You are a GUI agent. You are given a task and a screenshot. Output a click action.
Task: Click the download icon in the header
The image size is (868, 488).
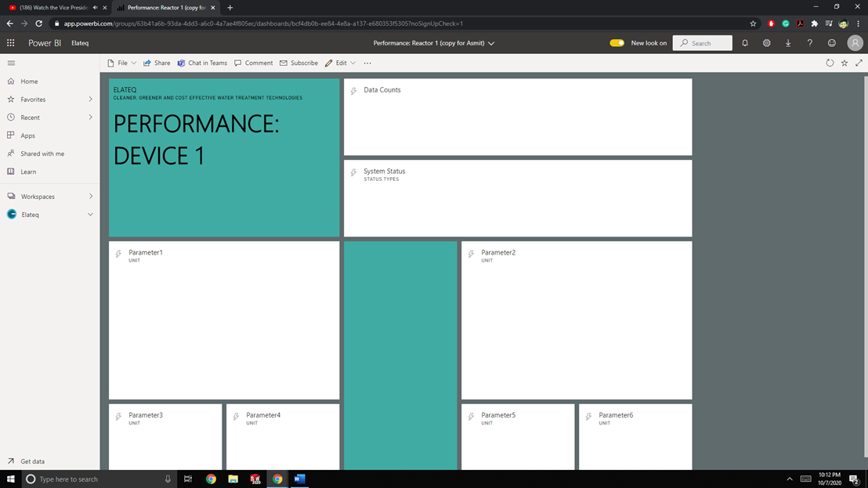click(x=788, y=42)
